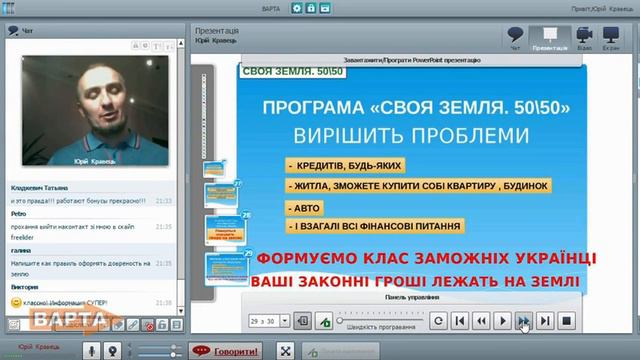This screenshot has width=640, height=360.
Task: Click the save chat icon
Action: point(177,325)
